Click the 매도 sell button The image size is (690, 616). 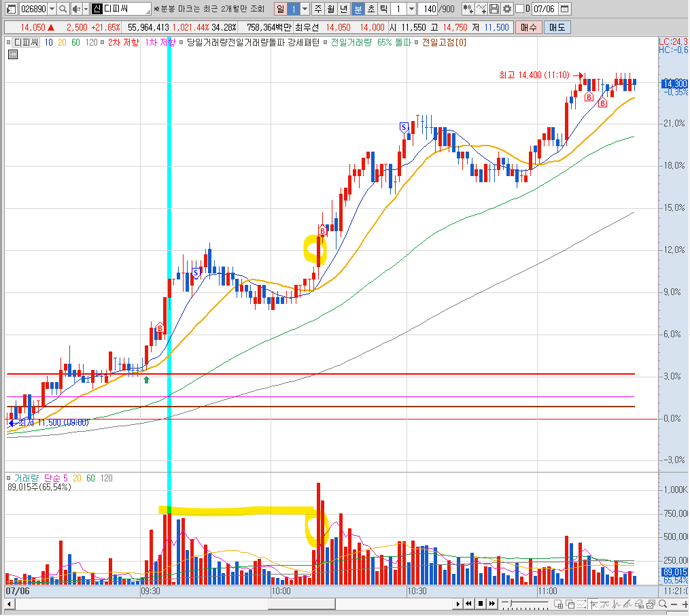pos(557,27)
